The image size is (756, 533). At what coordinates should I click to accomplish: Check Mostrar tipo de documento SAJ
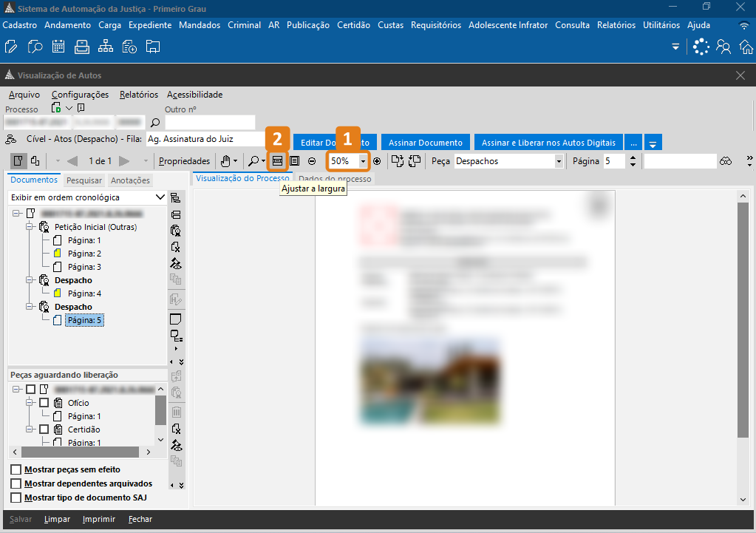[16, 498]
